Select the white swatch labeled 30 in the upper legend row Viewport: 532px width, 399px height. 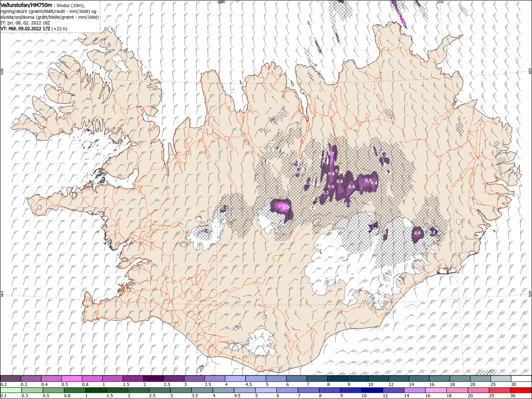(521, 379)
